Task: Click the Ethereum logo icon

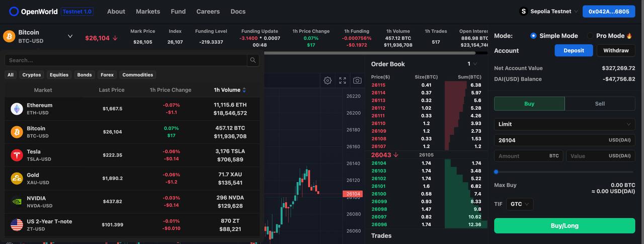Action: [17, 109]
